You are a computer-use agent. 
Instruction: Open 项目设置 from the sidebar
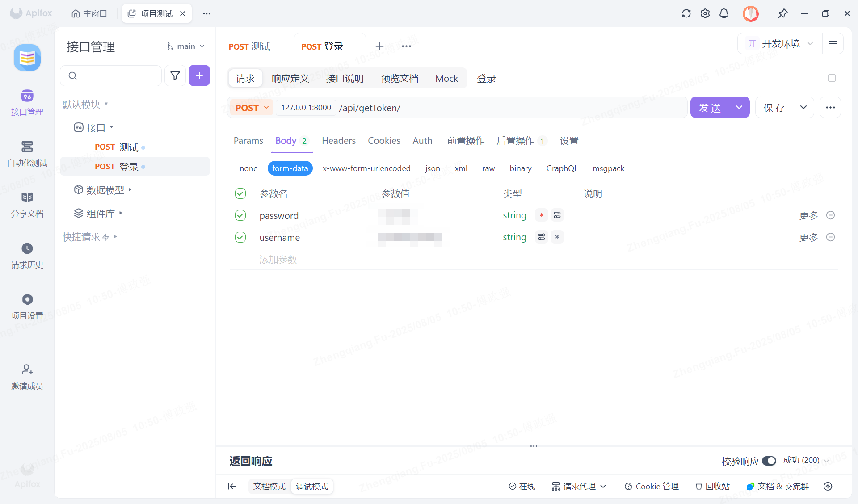27,307
